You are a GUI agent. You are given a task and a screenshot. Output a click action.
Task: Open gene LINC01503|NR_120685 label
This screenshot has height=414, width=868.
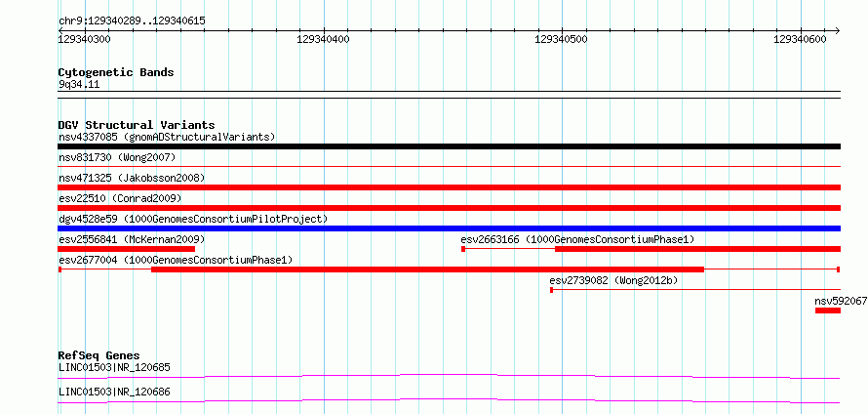point(114,367)
